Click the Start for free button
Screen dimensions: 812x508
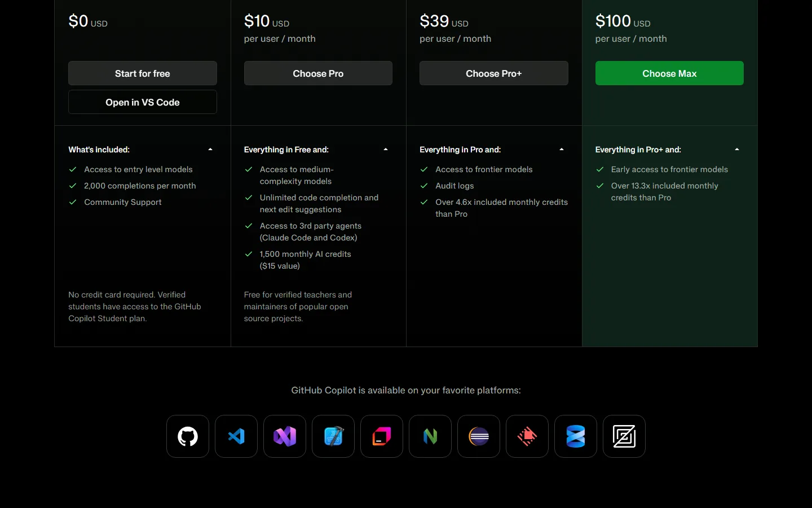tap(143, 73)
